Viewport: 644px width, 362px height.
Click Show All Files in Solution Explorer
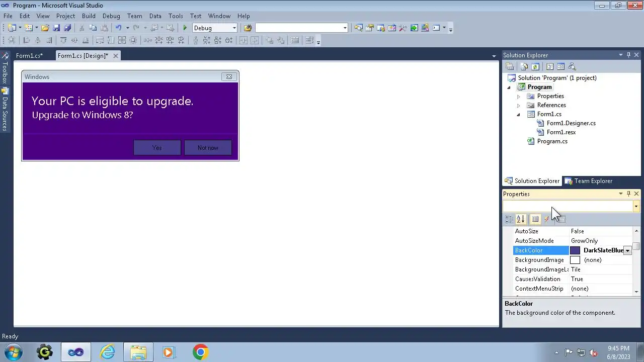[524, 66]
